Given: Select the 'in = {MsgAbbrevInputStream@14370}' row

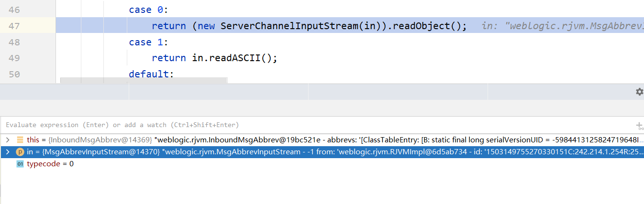Looking at the screenshot, I should coord(322,152).
